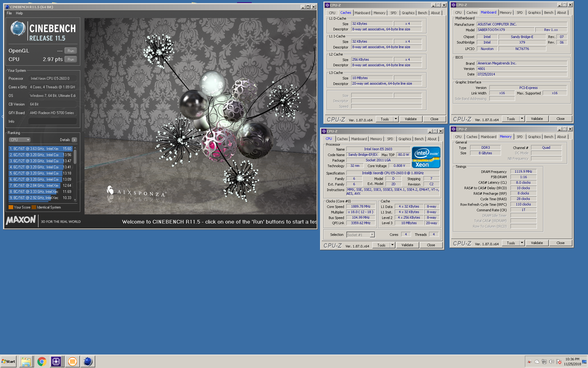The image size is (588, 368).
Task: Switch to CPU-Z via its taskbar icon
Action: 56,362
